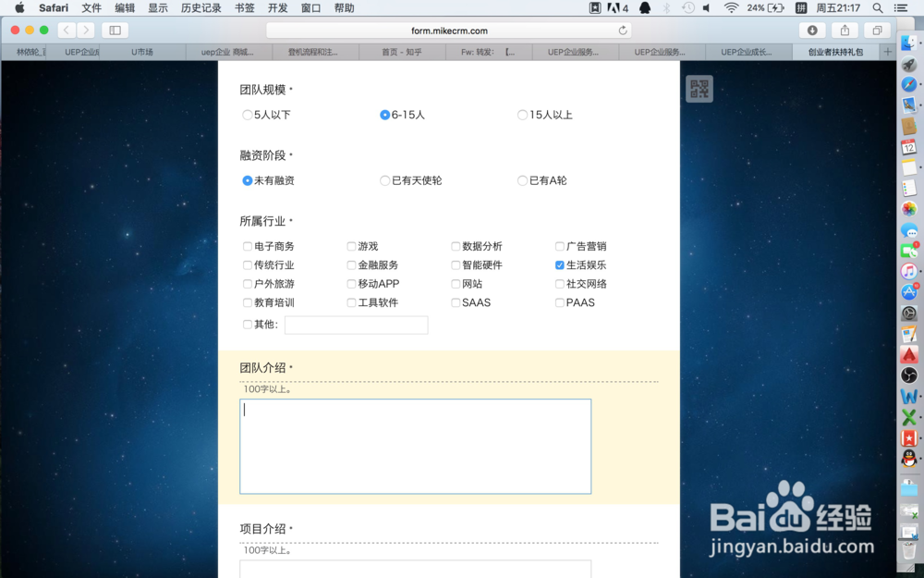
Task: Choose 已有A轮 funding stage
Action: [x=522, y=180]
